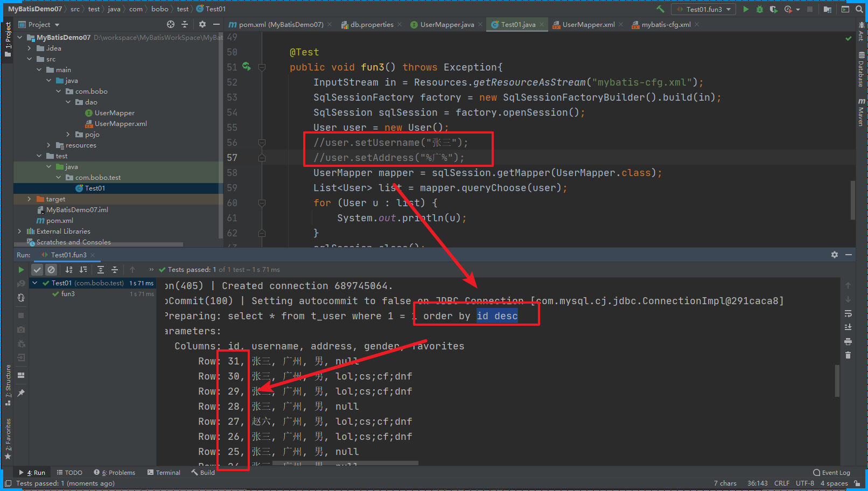868x491 pixels.
Task: Open Search Everywhere magnifier icon
Action: pos(860,9)
